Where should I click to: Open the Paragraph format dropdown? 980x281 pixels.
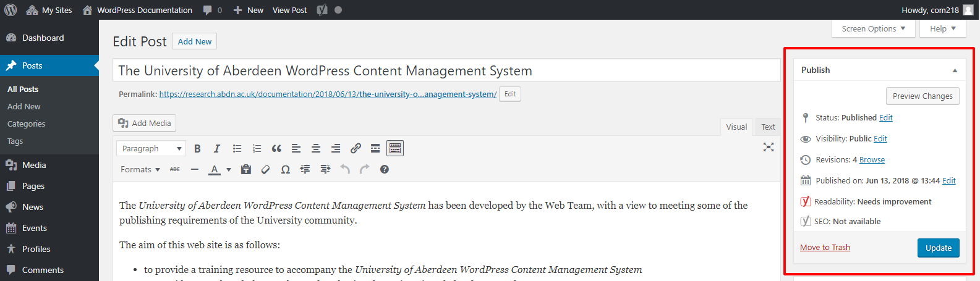(x=151, y=148)
